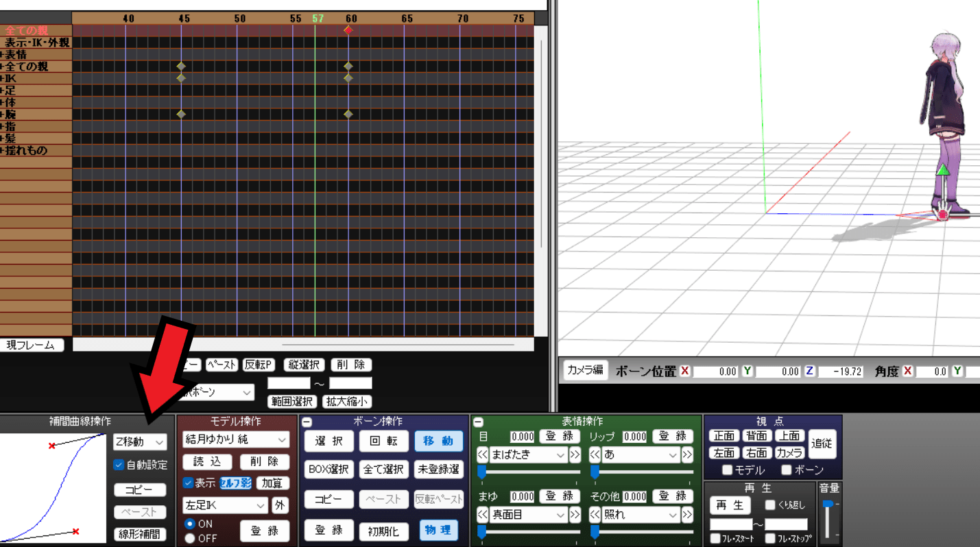Adjust the 音量 volume slider
This screenshot has width=980, height=547.
pos(829,520)
